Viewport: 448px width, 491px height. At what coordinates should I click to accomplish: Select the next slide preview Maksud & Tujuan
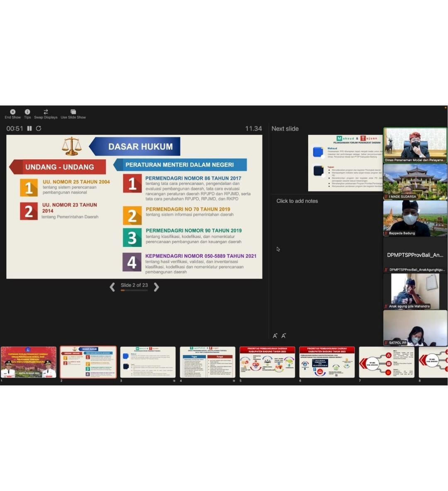[345, 163]
